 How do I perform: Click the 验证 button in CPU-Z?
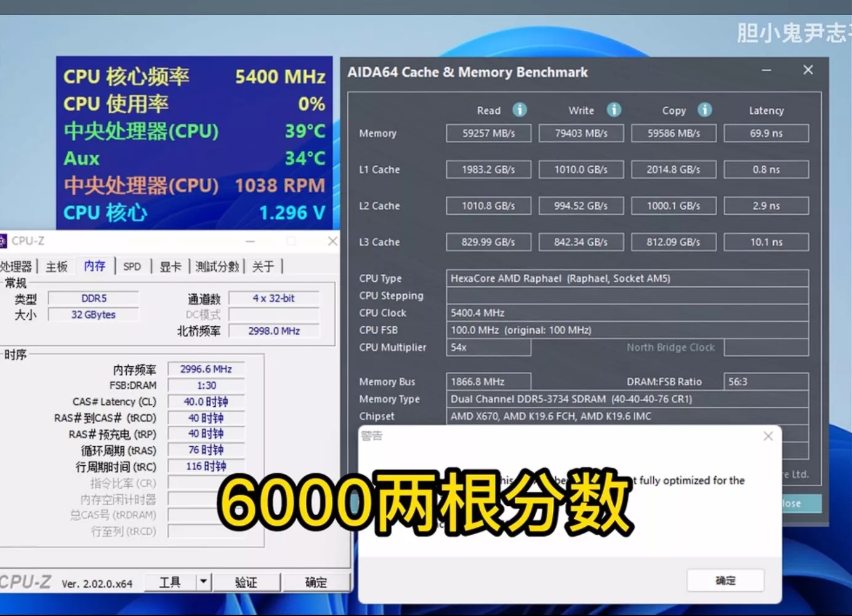[246, 582]
